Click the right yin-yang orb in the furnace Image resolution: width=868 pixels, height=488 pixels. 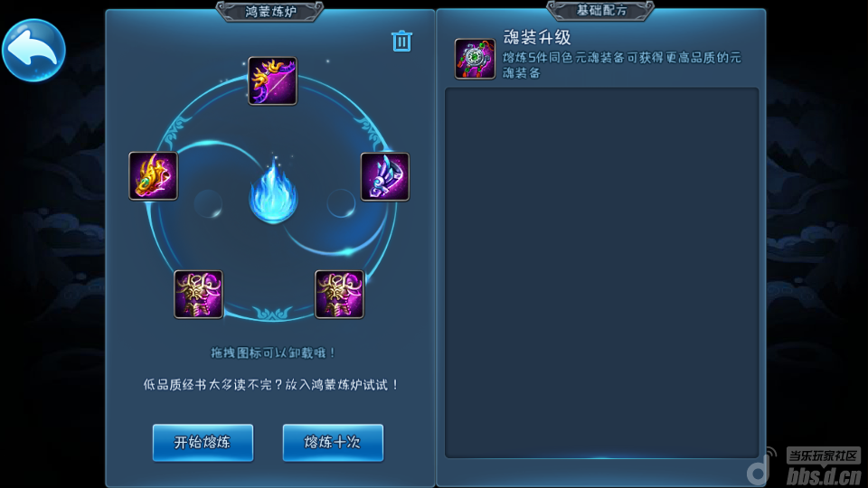tap(341, 203)
